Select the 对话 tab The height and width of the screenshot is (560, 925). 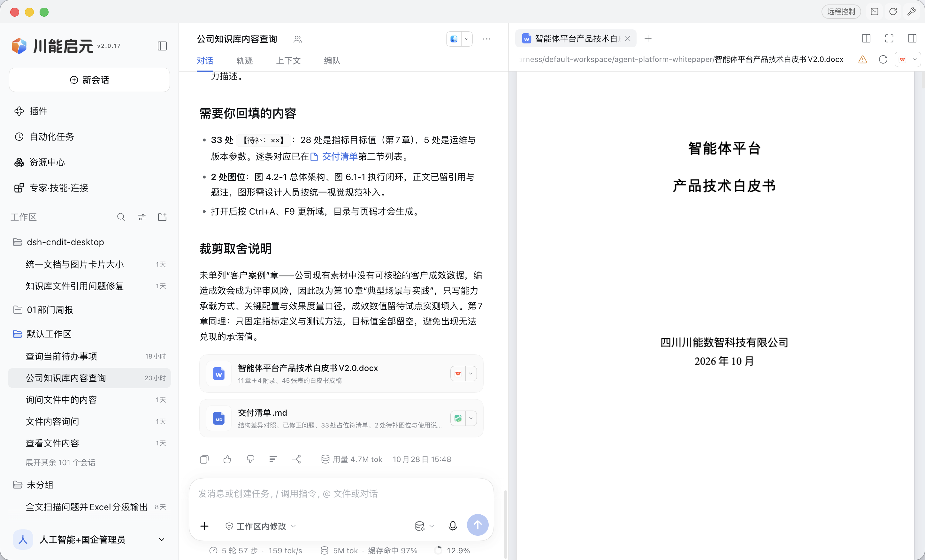[x=205, y=60]
